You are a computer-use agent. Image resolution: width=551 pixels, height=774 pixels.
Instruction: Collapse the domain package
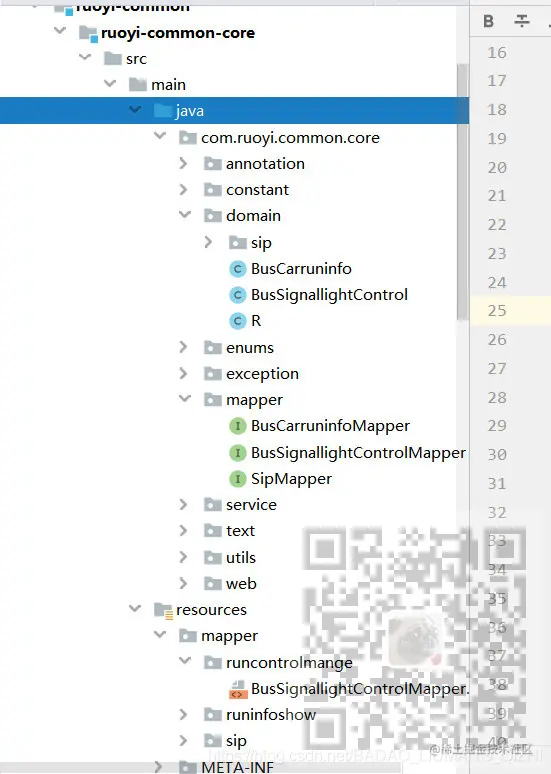tap(185, 215)
